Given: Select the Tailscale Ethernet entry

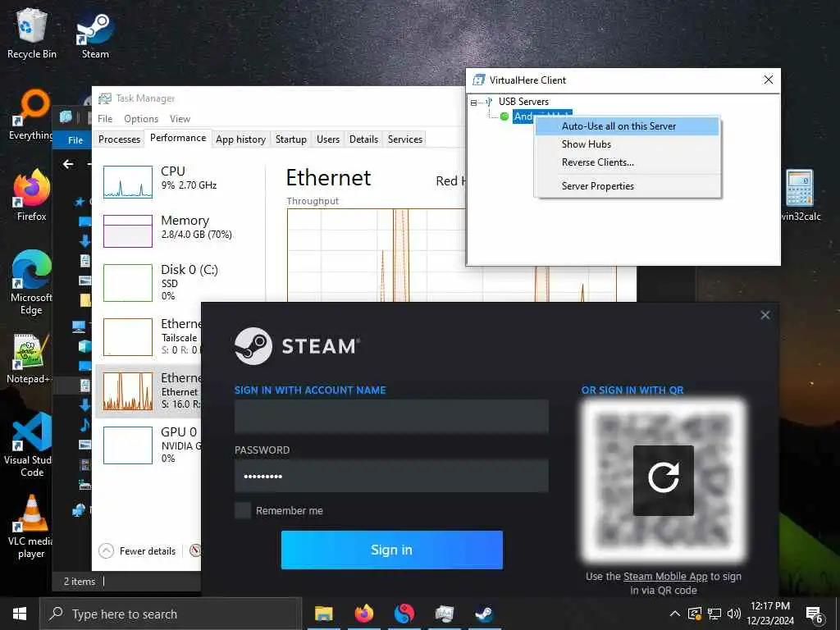Looking at the screenshot, I should click(149, 337).
